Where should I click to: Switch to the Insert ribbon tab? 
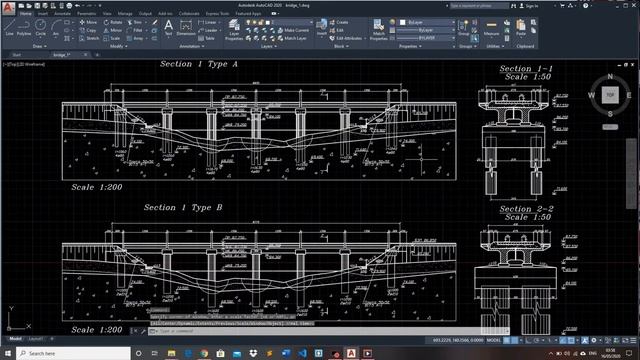tap(42, 13)
